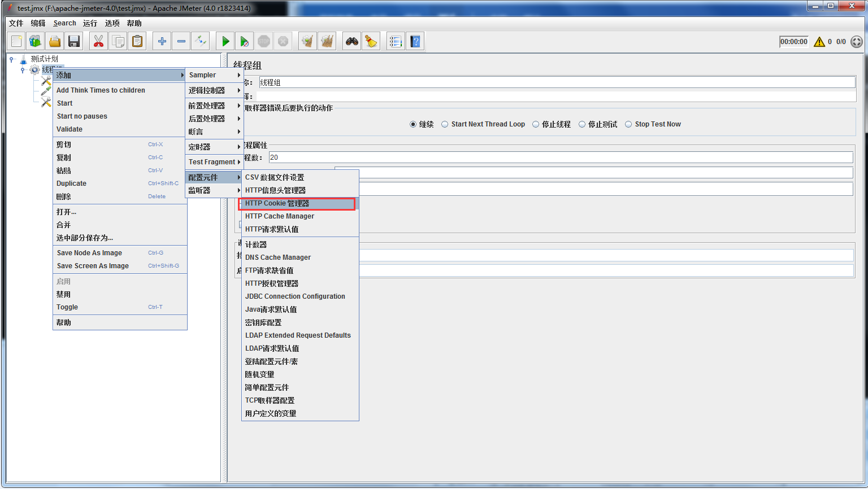This screenshot has height=489, width=868.
Task: Open the log viewer warning triangle icon
Action: coord(820,41)
